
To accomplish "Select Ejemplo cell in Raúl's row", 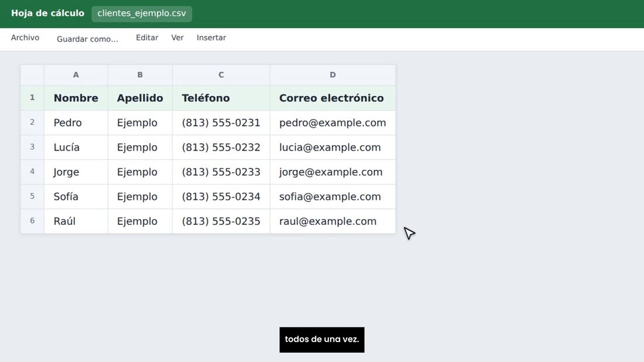I will (140, 221).
